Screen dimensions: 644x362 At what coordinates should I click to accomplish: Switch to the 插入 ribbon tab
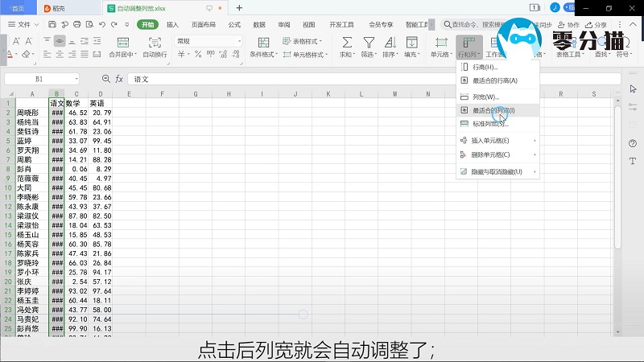pos(172,24)
